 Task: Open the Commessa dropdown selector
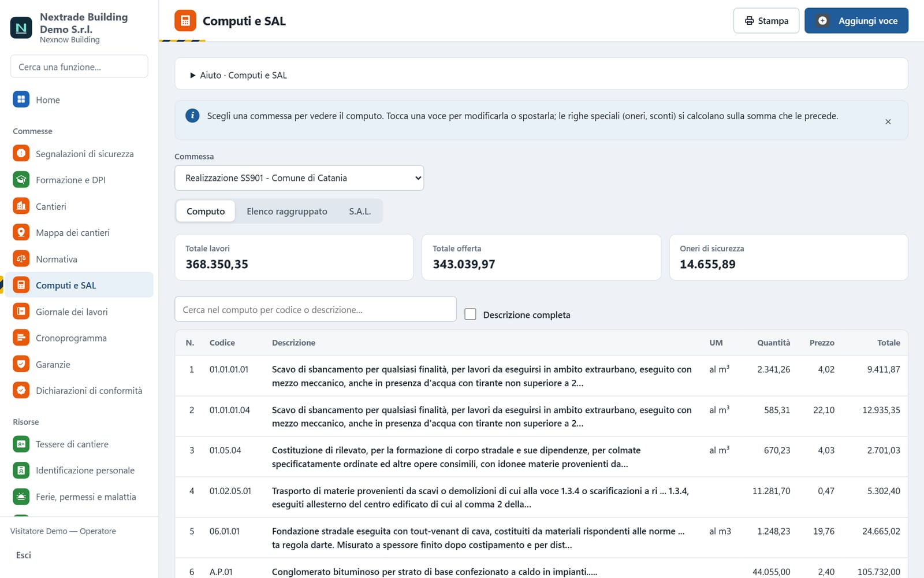[x=299, y=178]
